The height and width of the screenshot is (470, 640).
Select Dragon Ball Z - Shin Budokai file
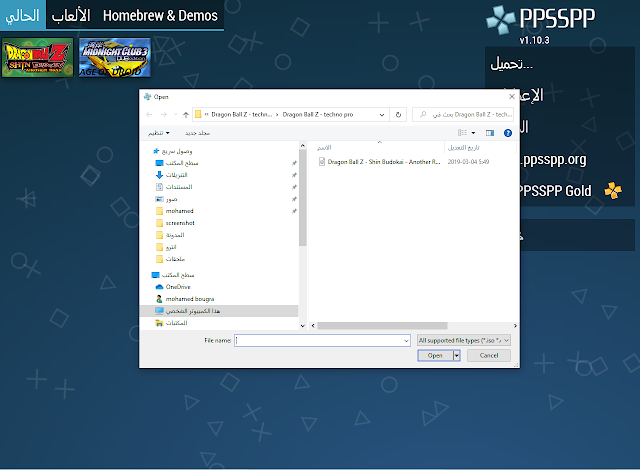click(384, 162)
